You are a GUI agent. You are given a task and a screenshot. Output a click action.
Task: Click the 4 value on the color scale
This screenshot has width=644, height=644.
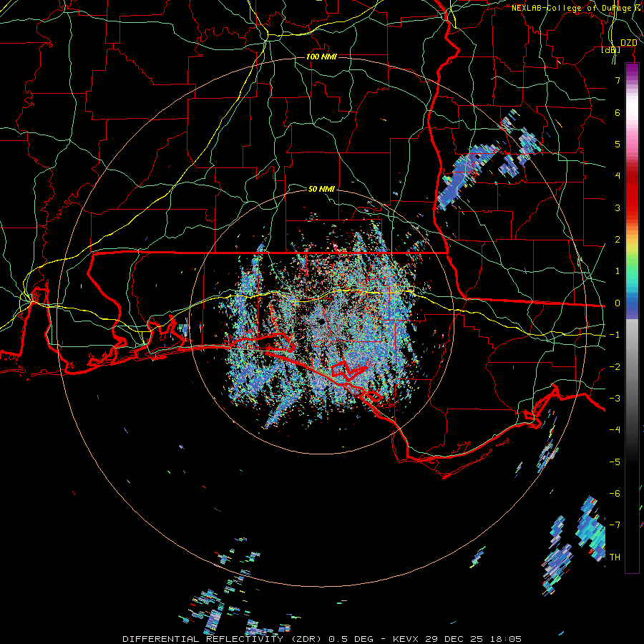[618, 176]
